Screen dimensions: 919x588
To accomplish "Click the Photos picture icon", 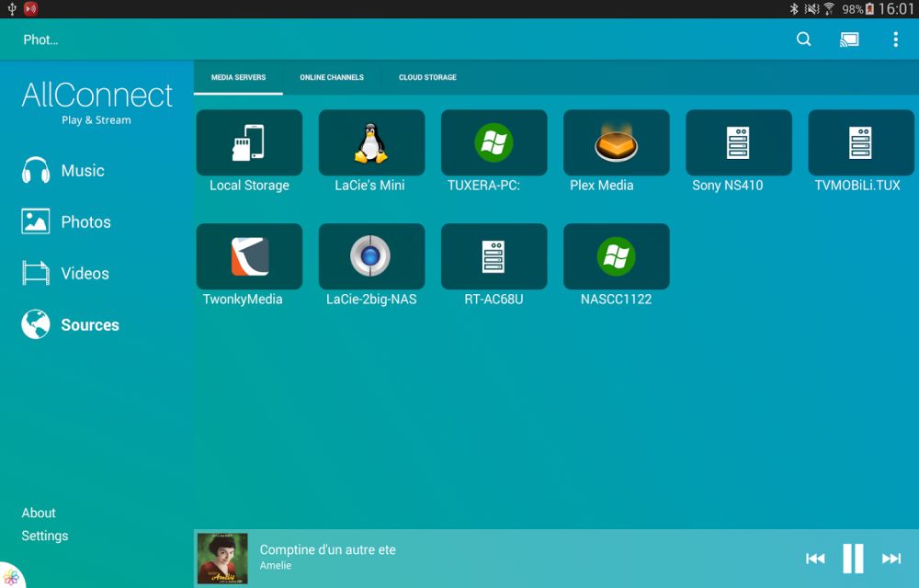I will click(x=36, y=221).
